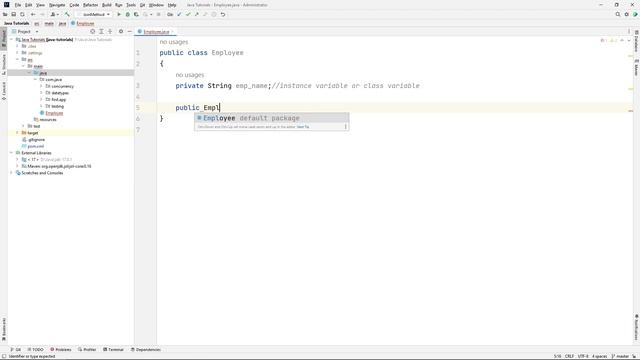
Task: Click the Rollback undo arrow icon
Action: click(223, 14)
